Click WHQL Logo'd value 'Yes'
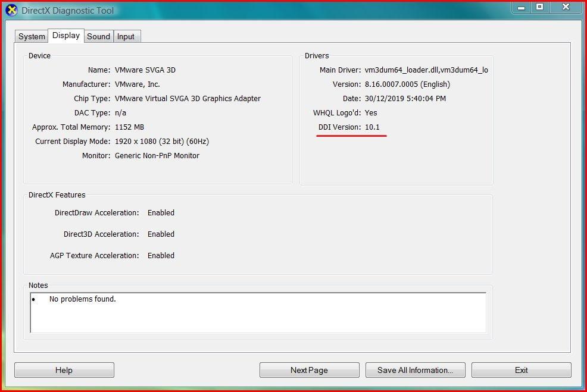This screenshot has height=392, width=587. 371,112
